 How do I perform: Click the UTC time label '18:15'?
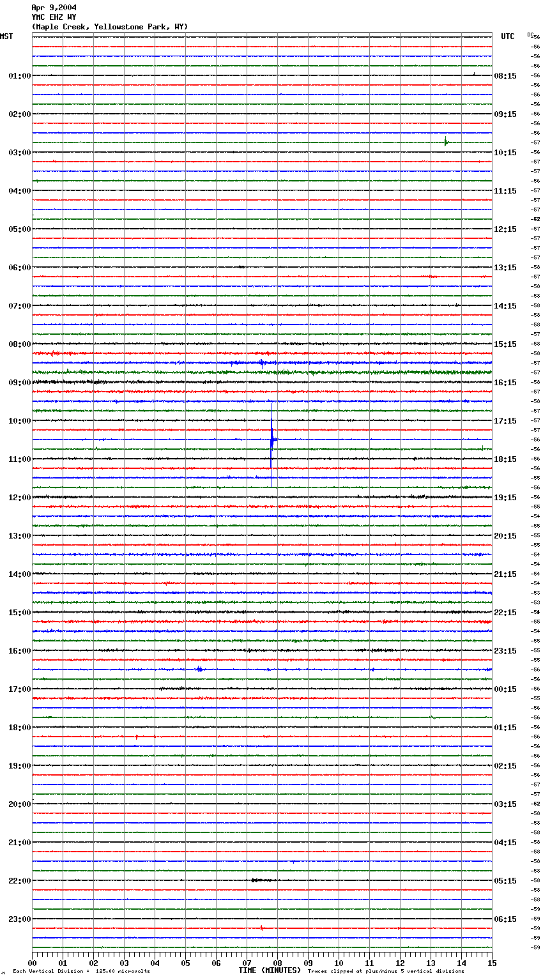pyautogui.click(x=505, y=459)
